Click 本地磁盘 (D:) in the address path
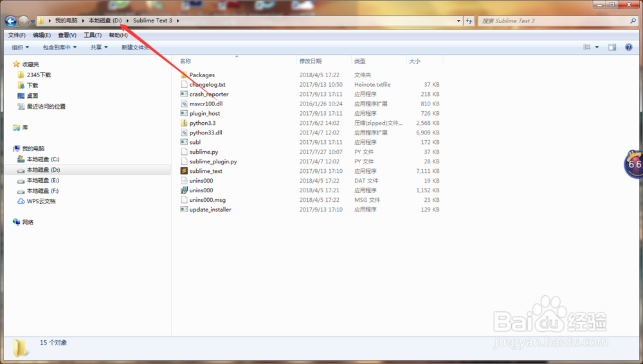This screenshot has width=643, height=364. [x=105, y=21]
